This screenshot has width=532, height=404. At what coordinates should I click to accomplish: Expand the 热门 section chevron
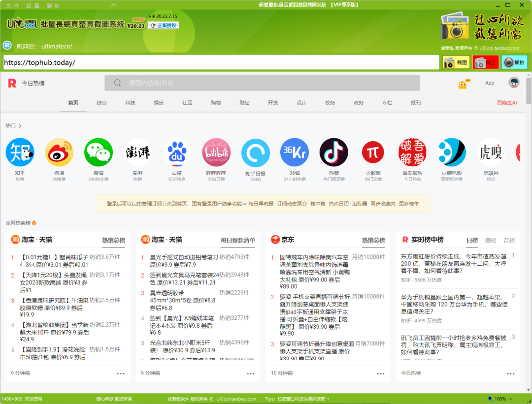20,126
